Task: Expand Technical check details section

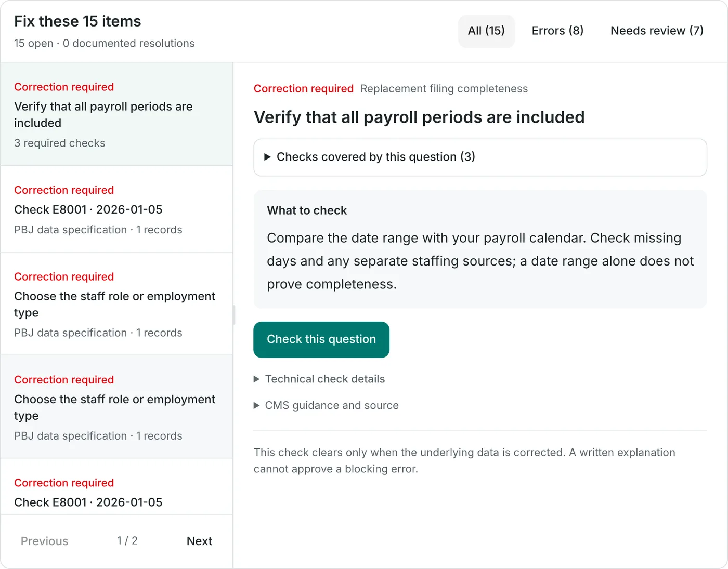Action: 319,379
